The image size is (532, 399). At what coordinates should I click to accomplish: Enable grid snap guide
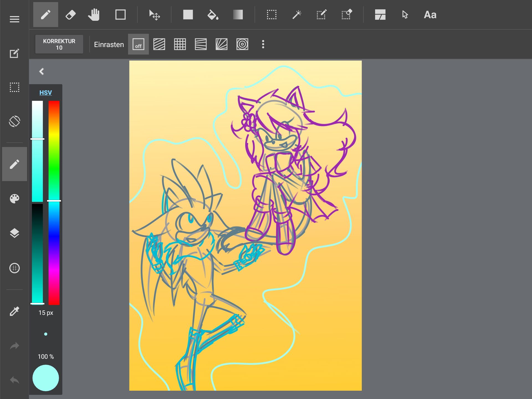[x=180, y=44]
